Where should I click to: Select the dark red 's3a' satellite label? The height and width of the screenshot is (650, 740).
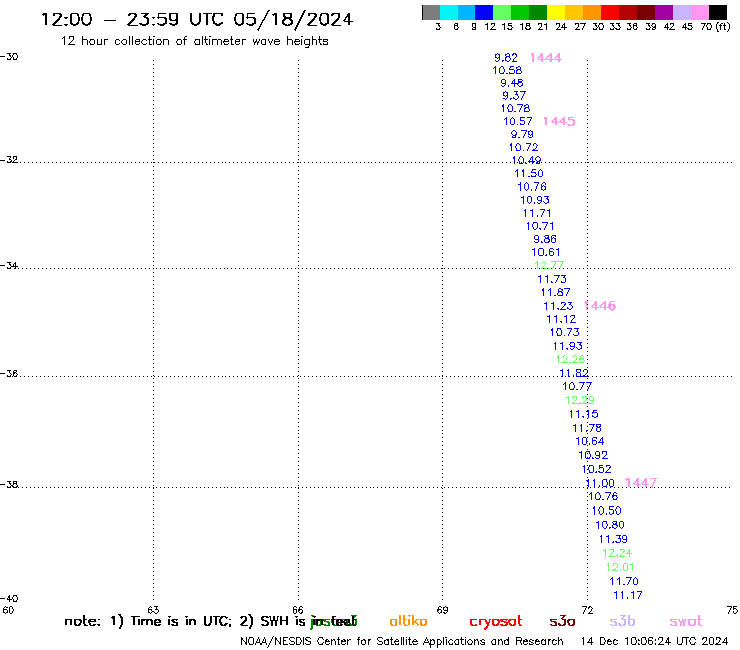[x=562, y=621]
